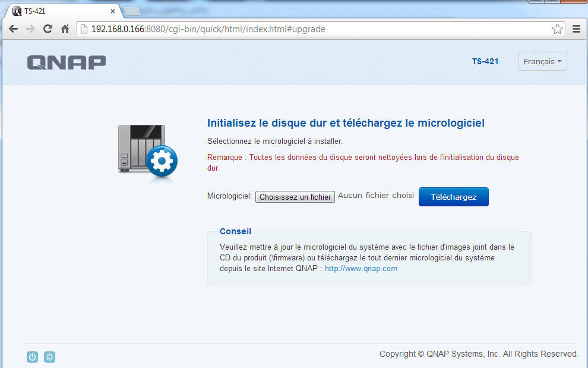The image size is (588, 368).
Task: Open the http://www.qnap.com link
Action: pyautogui.click(x=361, y=268)
